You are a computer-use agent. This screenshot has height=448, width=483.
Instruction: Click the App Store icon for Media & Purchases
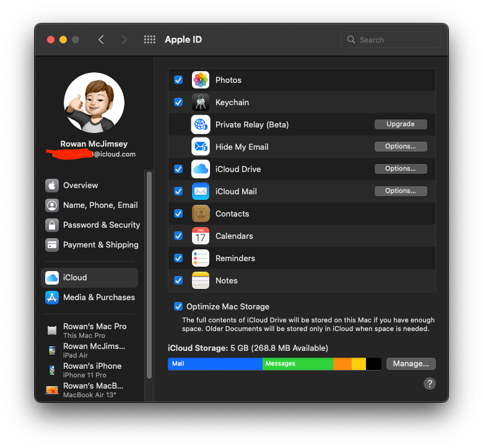52,298
